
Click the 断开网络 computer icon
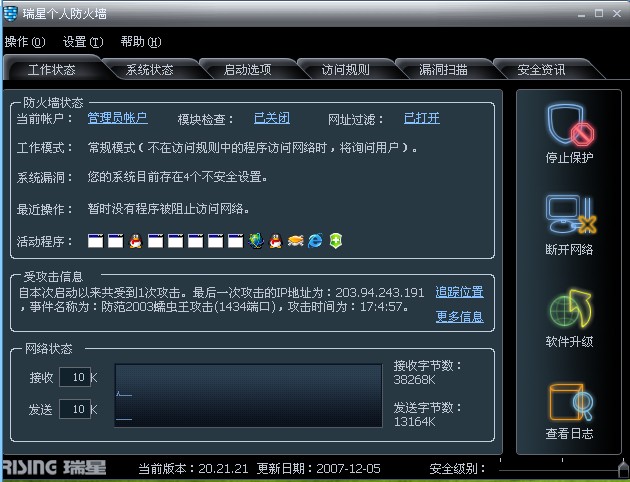(x=571, y=215)
